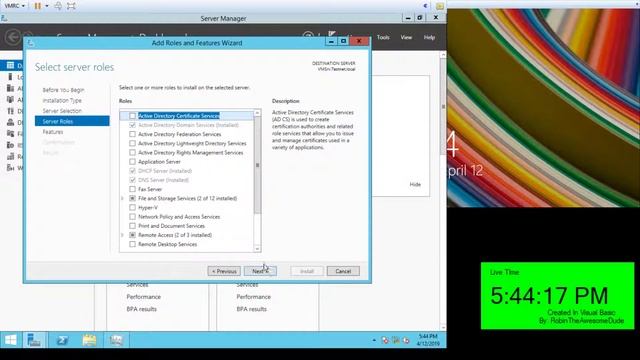
Task: Click left tile's BPA results text
Action: pos(142,309)
